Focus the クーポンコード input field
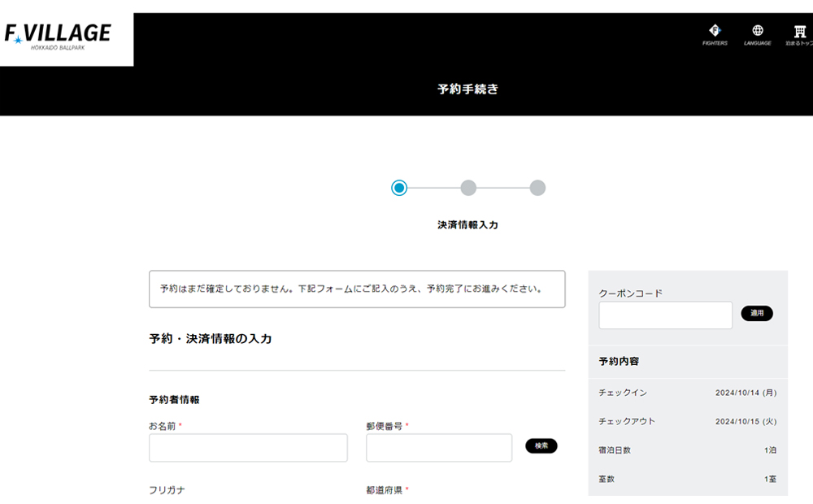Viewport: 813px width, 504px height. [x=665, y=315]
